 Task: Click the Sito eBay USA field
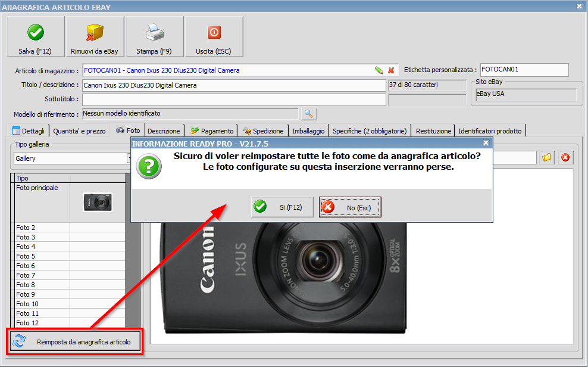click(x=526, y=94)
